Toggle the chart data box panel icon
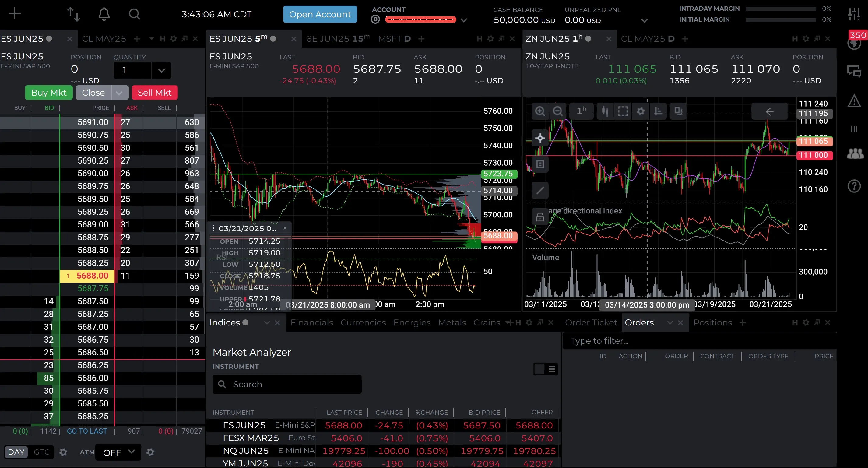The image size is (868, 468). pos(540,164)
